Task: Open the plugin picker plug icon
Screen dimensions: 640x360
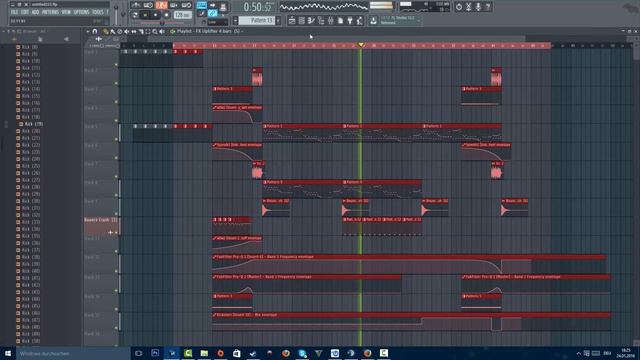Action: coord(350,20)
